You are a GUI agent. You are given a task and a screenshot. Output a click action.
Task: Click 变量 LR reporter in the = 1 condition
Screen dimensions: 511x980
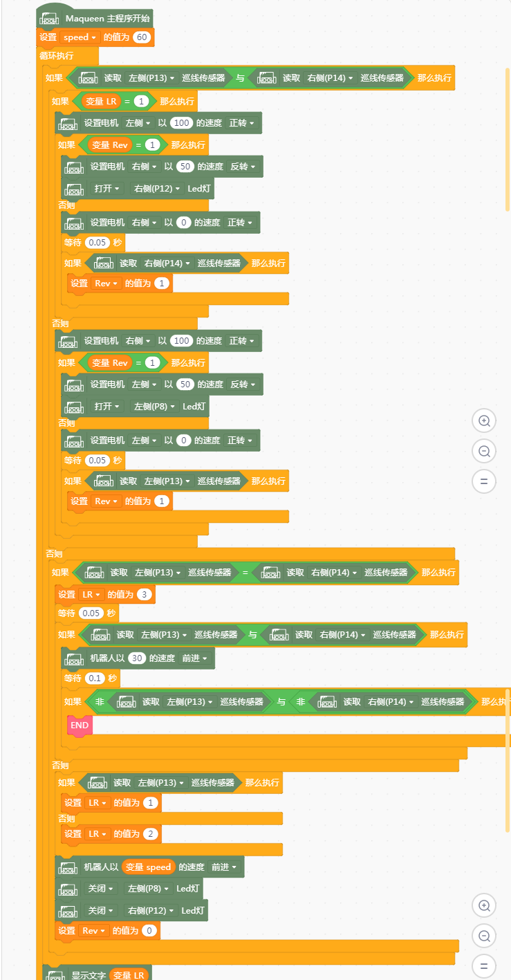102,102
